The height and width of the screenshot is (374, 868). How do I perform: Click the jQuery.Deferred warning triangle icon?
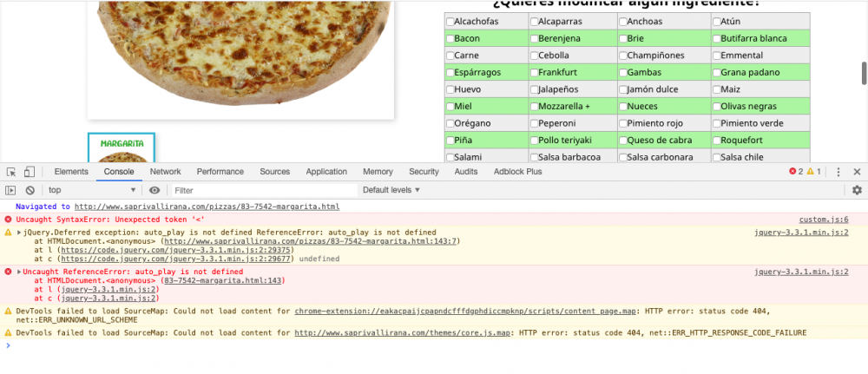tap(8, 233)
